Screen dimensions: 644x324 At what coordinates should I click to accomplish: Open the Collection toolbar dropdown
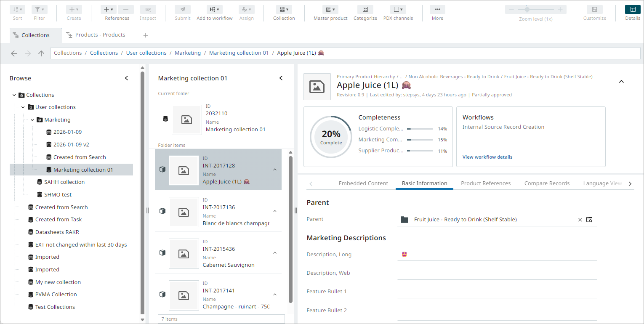click(x=284, y=10)
